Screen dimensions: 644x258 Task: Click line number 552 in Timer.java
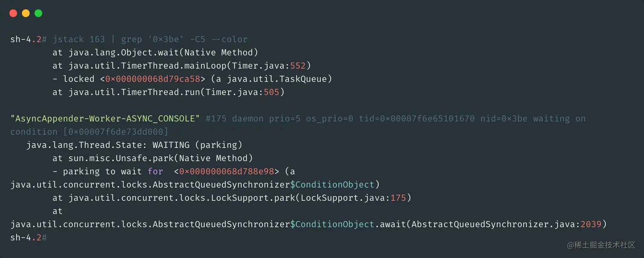pyautogui.click(x=298, y=66)
